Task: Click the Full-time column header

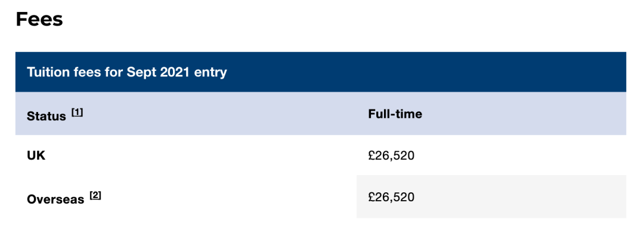Action: [x=395, y=114]
